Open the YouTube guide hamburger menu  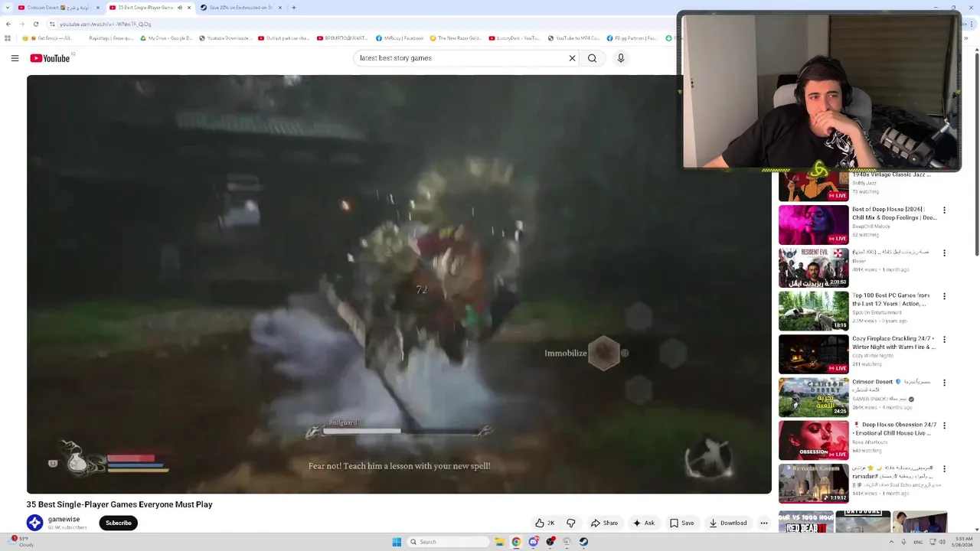pos(15,58)
